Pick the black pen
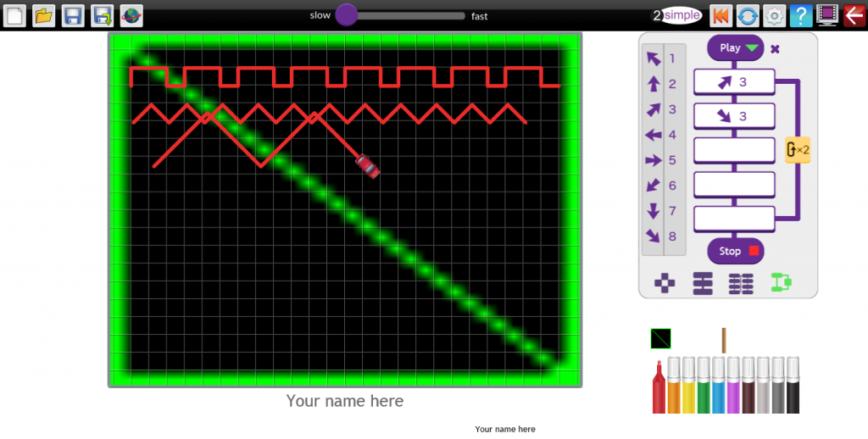The height and width of the screenshot is (439, 868). point(793,386)
